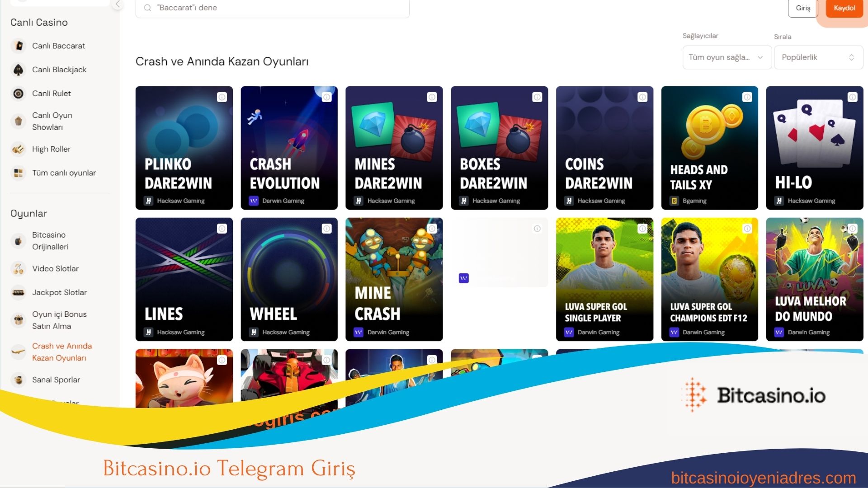The width and height of the screenshot is (868, 488).
Task: Open info icon on the blank loading card
Action: tap(537, 229)
